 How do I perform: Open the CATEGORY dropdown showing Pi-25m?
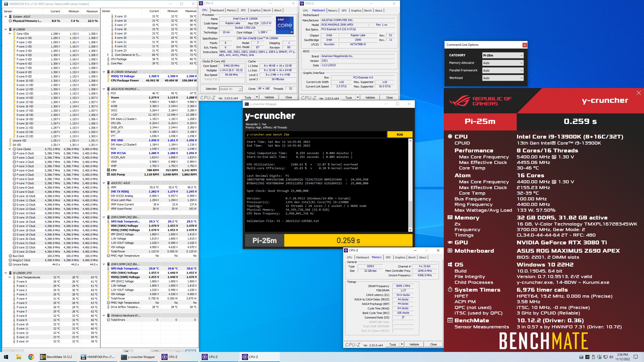click(x=503, y=55)
